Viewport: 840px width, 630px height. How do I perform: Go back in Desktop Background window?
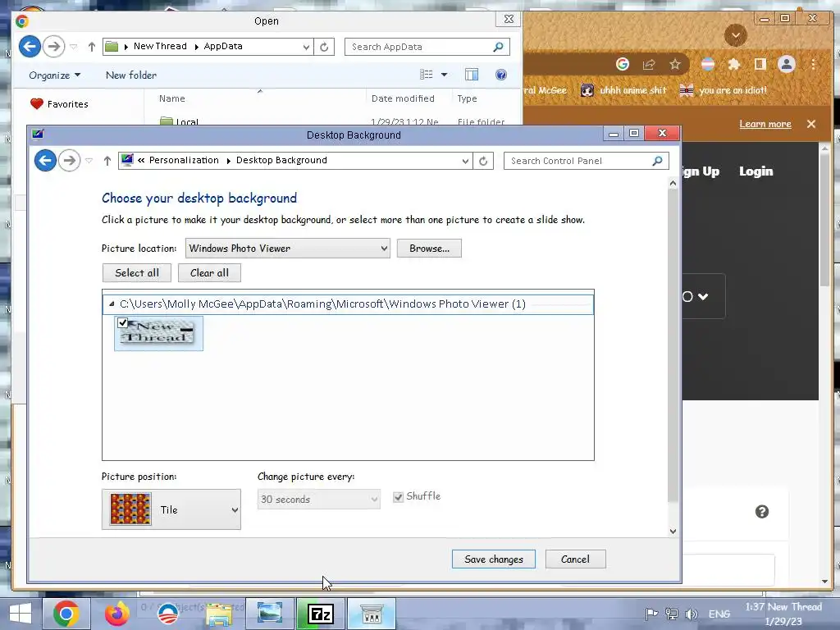46,160
